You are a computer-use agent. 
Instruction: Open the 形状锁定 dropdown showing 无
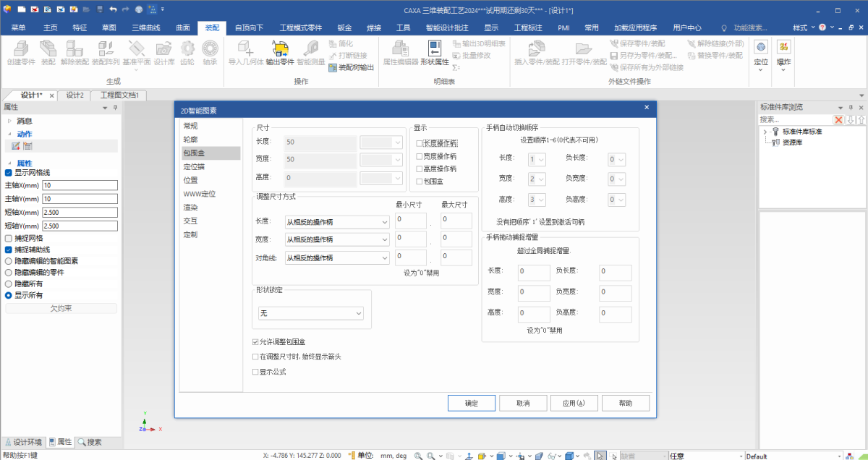[311, 313]
